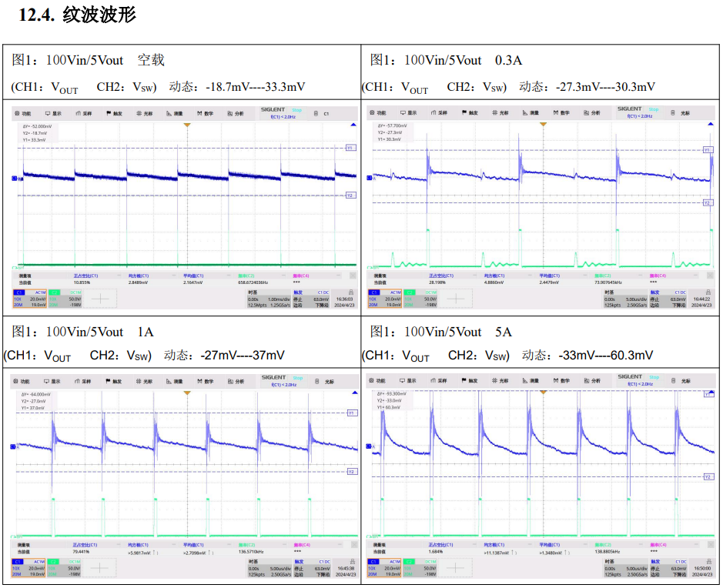Screen dimensions: 723x588
Task: Open 触发 flag menu in the 1A scope capture
Action: [x=113, y=382]
